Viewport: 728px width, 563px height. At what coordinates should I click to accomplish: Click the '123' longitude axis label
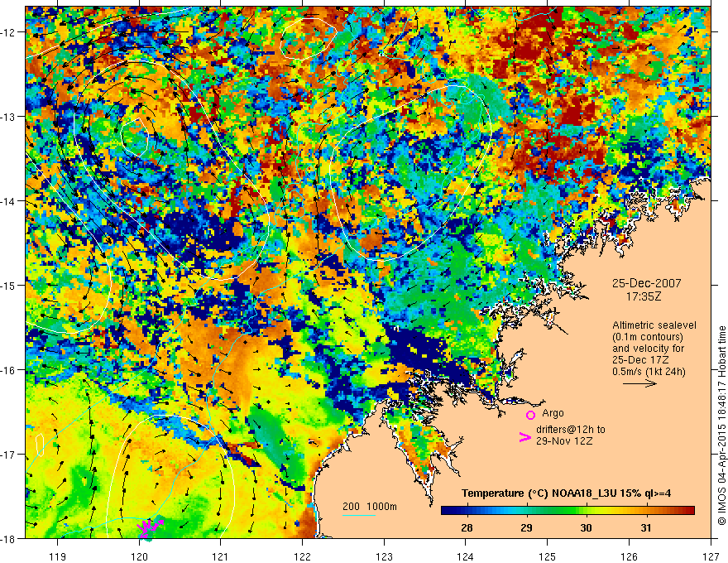coord(384,556)
